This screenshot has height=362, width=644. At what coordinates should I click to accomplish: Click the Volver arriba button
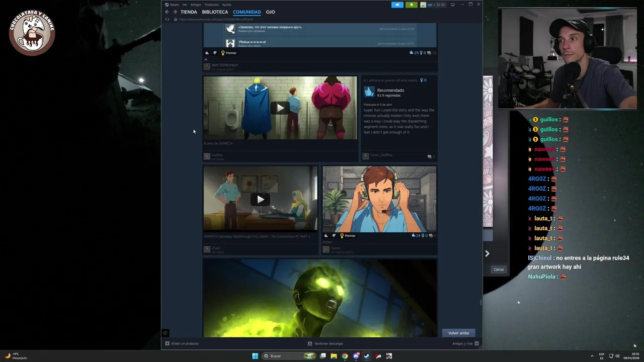point(458,333)
